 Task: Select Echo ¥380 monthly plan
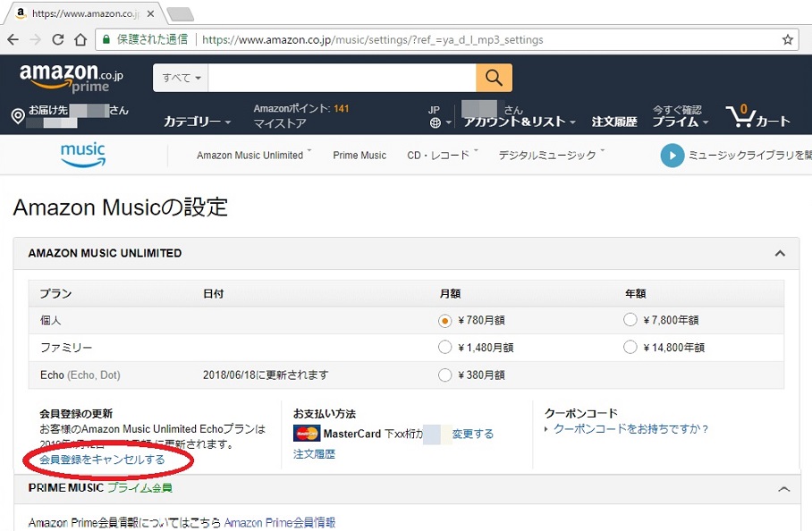444,375
